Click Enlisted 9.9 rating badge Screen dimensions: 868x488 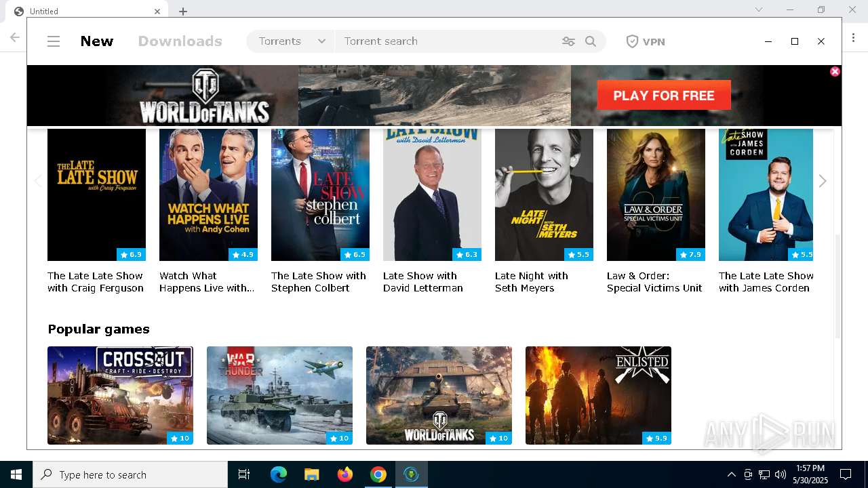pos(656,439)
